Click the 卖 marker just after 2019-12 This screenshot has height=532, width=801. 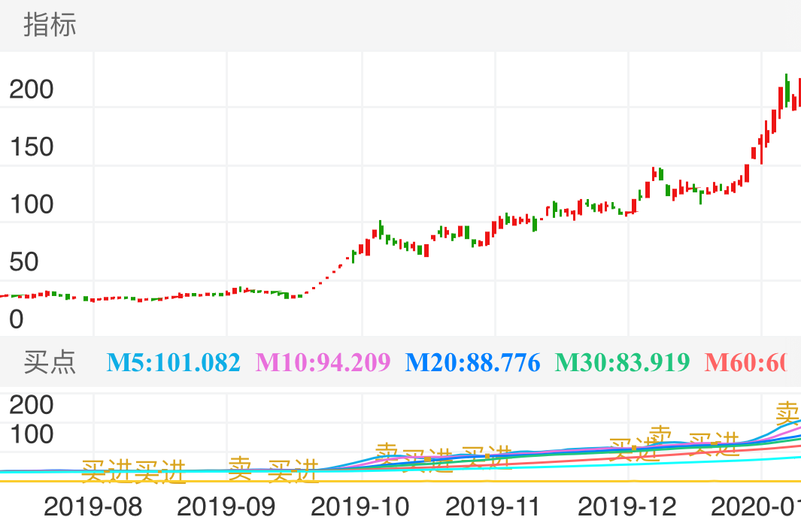pyautogui.click(x=660, y=436)
